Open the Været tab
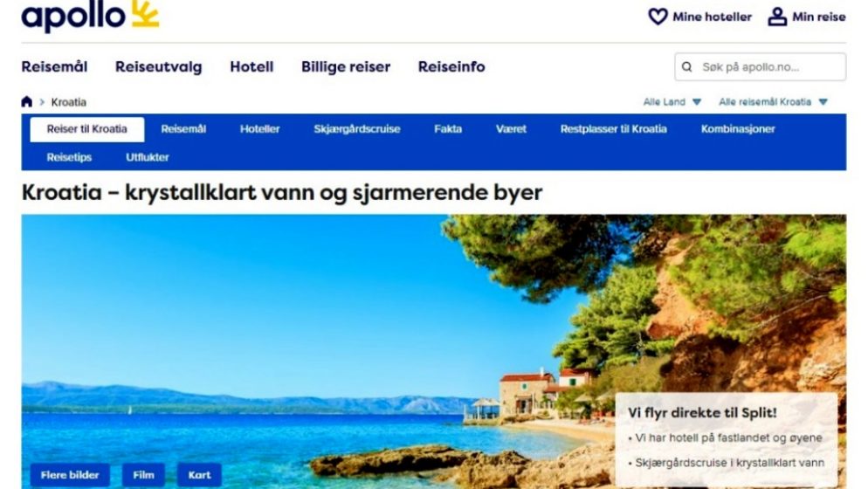 coord(511,129)
